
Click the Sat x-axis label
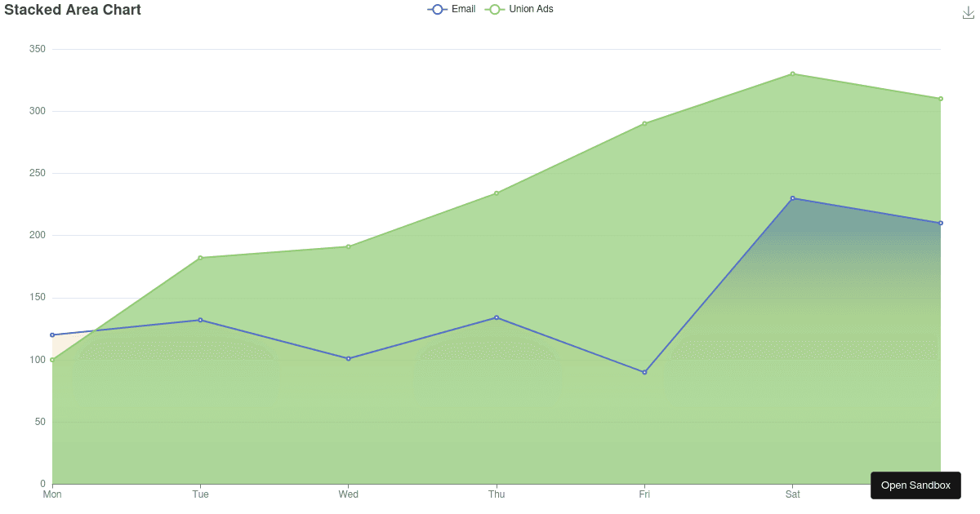(x=792, y=494)
